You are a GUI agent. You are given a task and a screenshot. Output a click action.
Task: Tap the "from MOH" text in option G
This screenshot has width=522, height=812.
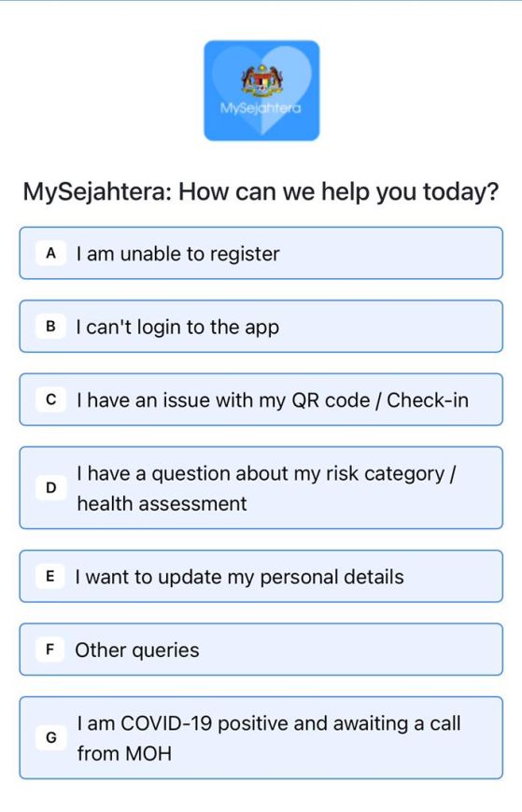click(x=124, y=753)
